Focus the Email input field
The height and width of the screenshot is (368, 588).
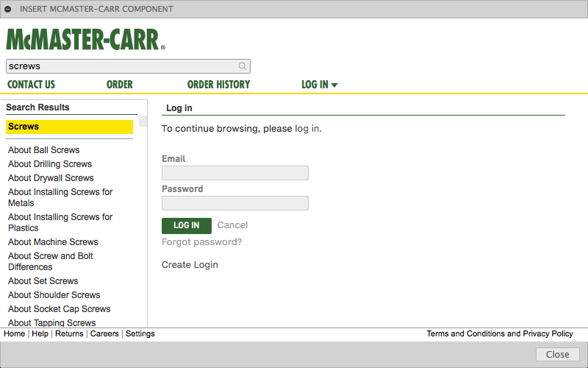(x=235, y=173)
